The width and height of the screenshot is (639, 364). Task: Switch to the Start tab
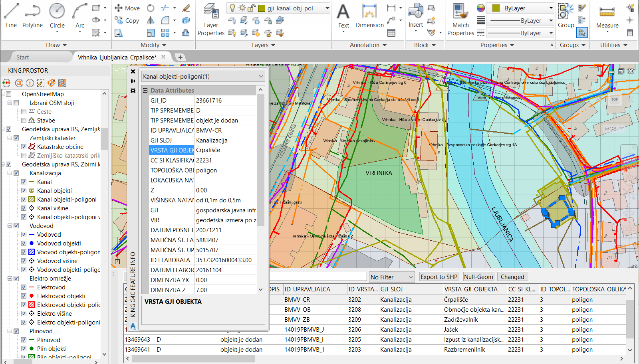[22, 57]
